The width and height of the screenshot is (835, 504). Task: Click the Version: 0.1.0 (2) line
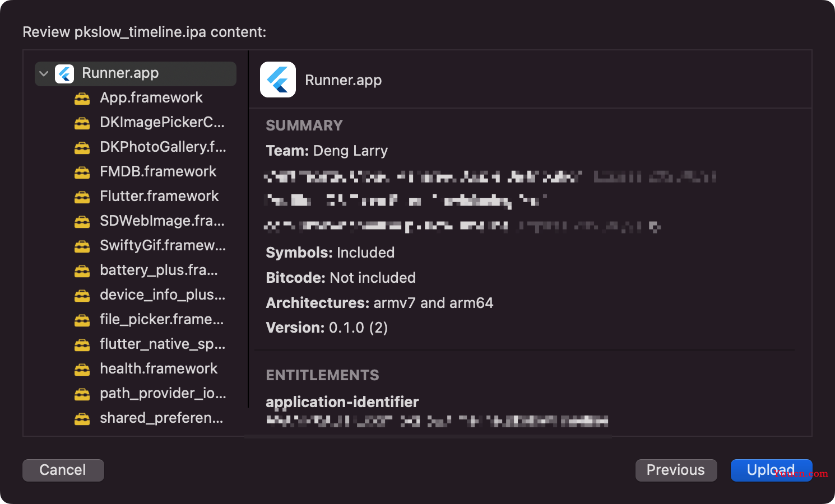coord(327,328)
